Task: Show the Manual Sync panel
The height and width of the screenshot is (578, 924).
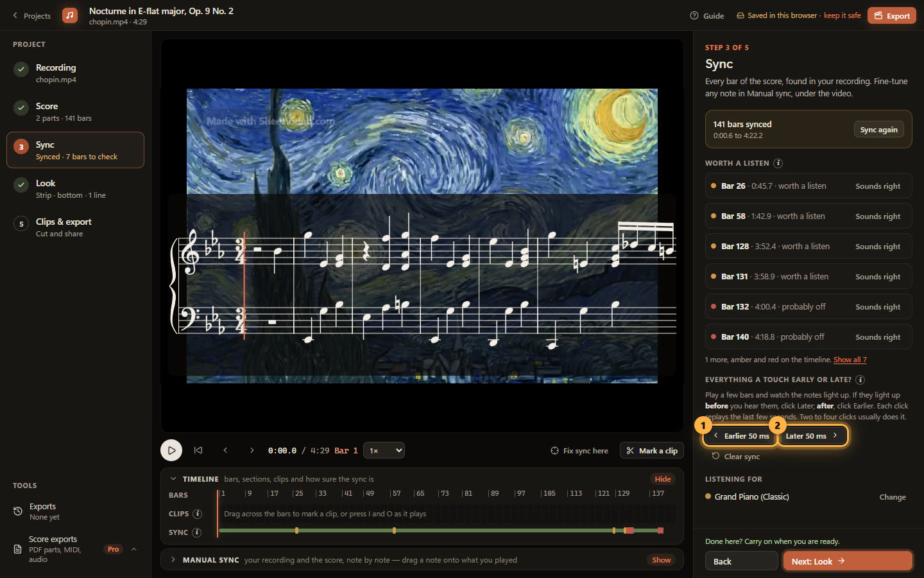Action: click(x=662, y=560)
